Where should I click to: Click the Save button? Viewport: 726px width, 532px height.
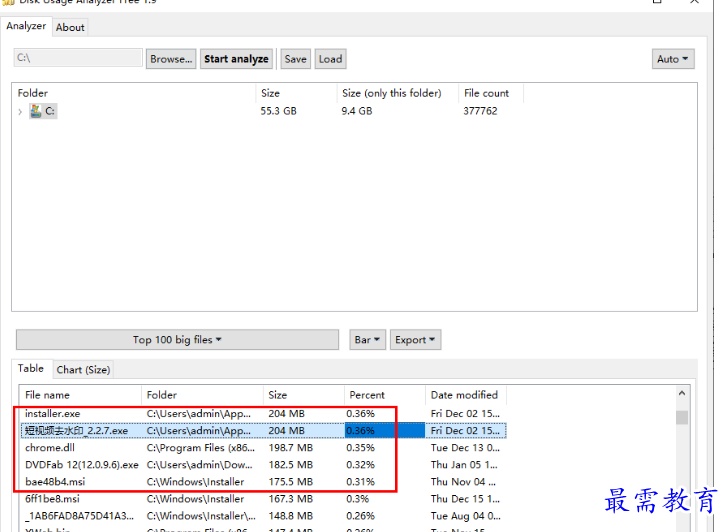tap(295, 59)
